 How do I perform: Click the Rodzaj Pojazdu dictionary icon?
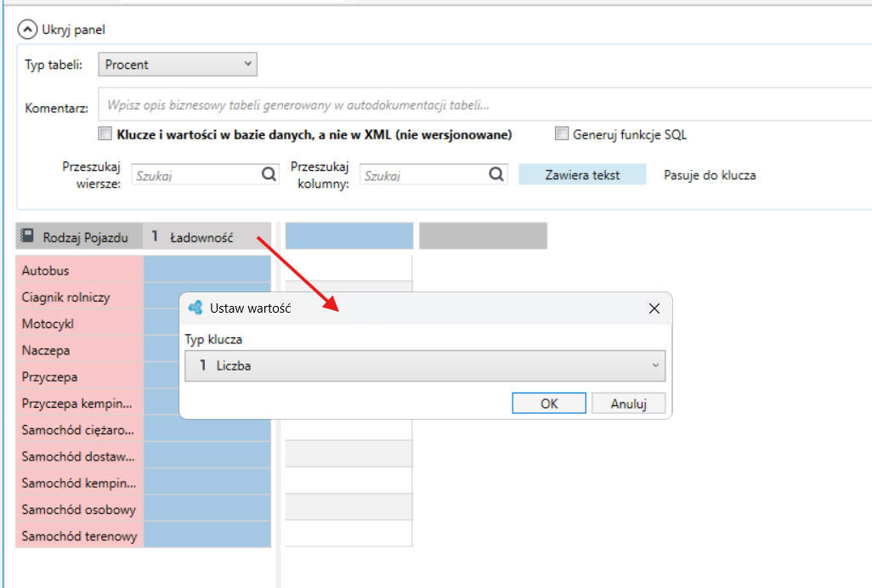(26, 236)
